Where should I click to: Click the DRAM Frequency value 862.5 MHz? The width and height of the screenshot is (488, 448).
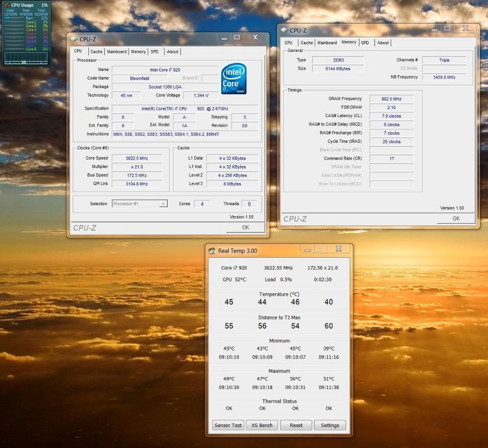[x=391, y=99]
